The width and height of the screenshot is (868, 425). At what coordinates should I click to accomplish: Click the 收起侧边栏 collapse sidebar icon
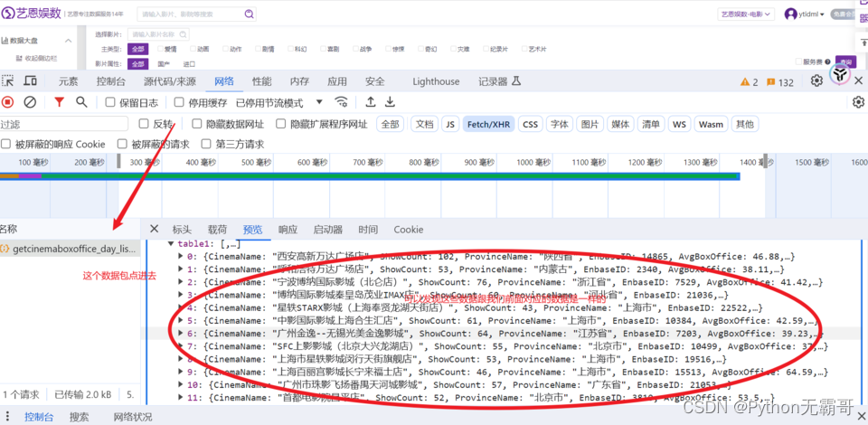(x=19, y=58)
